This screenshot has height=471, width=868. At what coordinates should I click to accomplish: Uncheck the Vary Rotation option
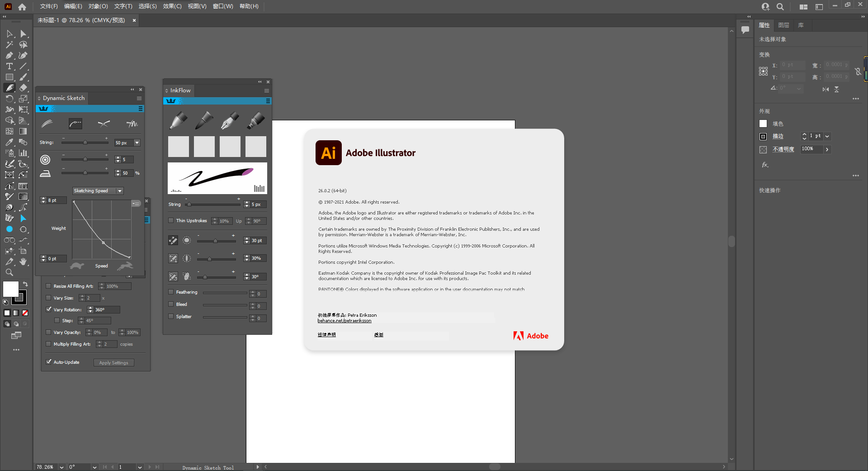(x=48, y=310)
